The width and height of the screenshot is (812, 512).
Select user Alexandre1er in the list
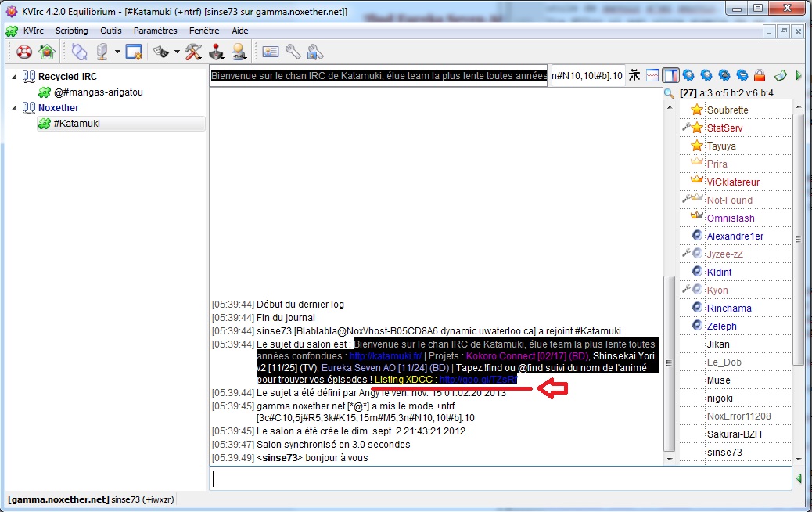736,236
